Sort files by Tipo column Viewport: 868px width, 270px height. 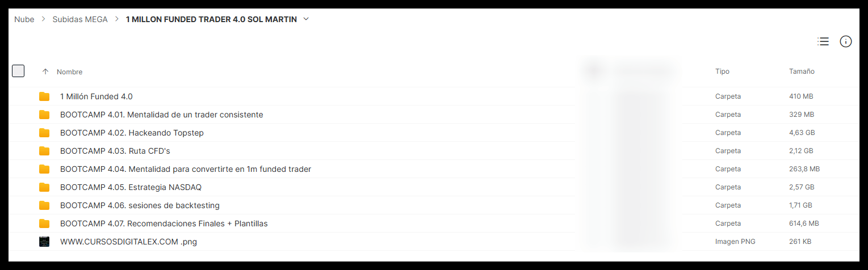[722, 71]
